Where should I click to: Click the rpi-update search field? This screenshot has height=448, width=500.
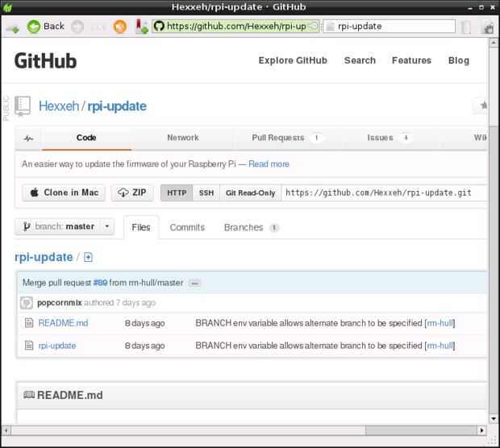coord(390,26)
